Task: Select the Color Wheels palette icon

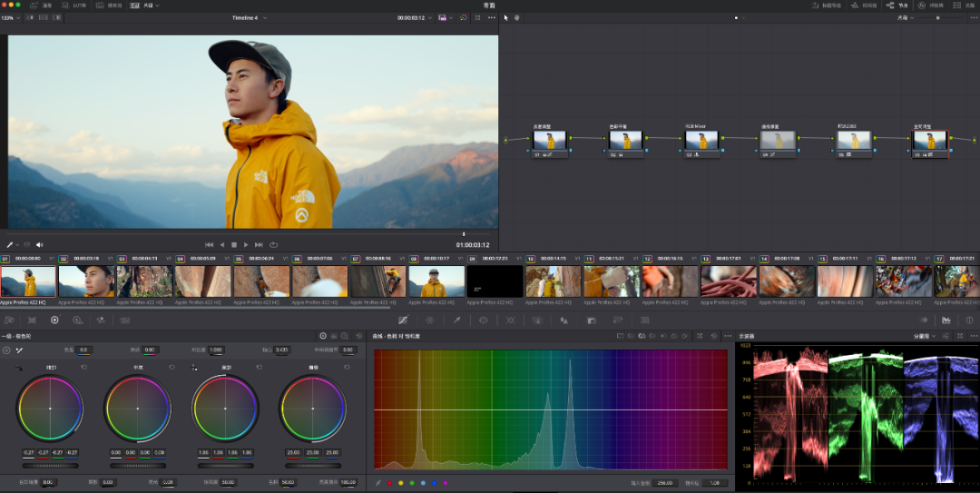Action: (x=54, y=320)
